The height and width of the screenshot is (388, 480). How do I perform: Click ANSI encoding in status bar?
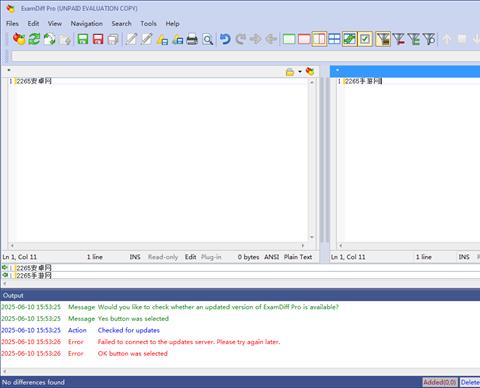(272, 257)
